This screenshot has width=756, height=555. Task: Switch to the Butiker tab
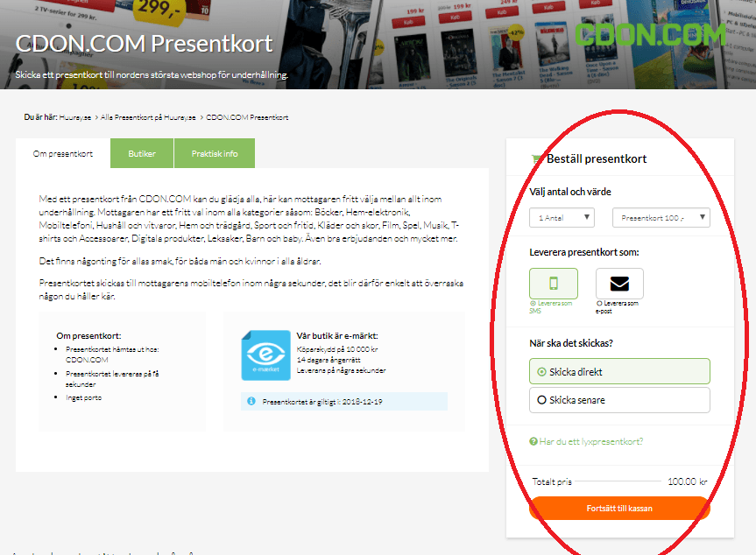click(x=142, y=153)
